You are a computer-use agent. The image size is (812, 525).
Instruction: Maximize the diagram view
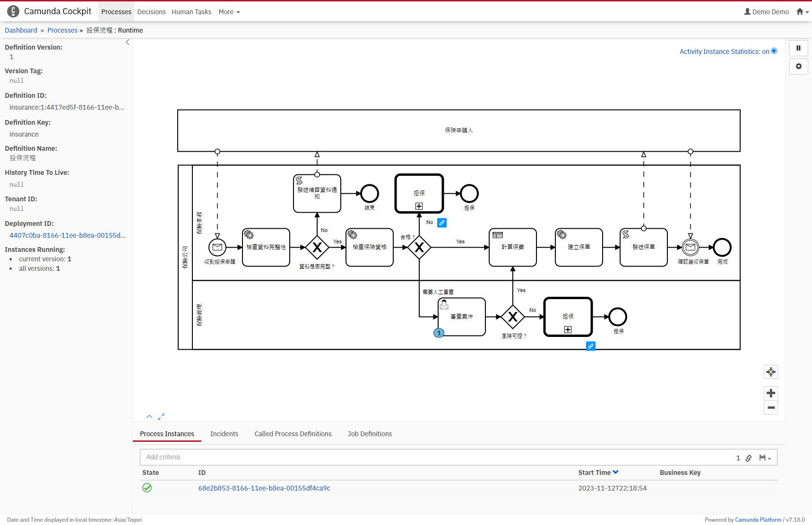[x=161, y=416]
